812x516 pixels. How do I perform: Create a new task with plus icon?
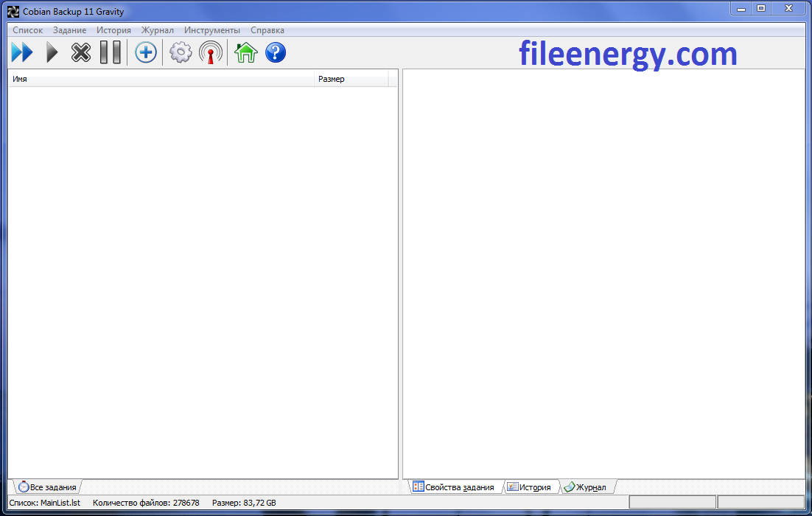(x=145, y=52)
